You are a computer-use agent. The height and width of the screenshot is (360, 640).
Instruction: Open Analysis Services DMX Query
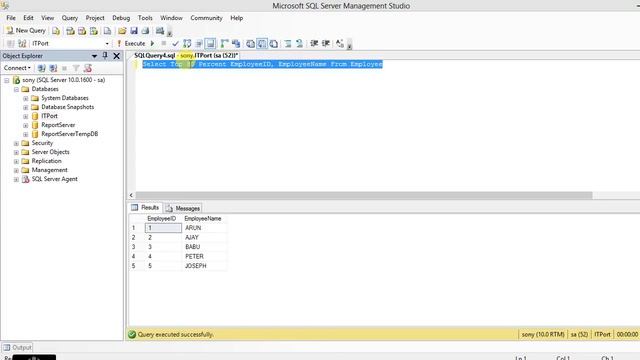pyautogui.click(x=82, y=31)
